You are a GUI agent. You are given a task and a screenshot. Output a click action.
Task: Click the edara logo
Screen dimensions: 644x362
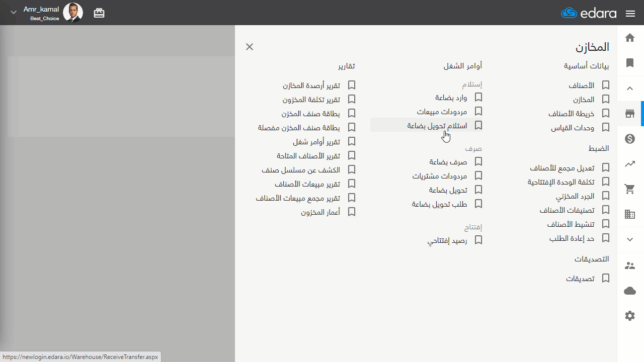click(589, 13)
